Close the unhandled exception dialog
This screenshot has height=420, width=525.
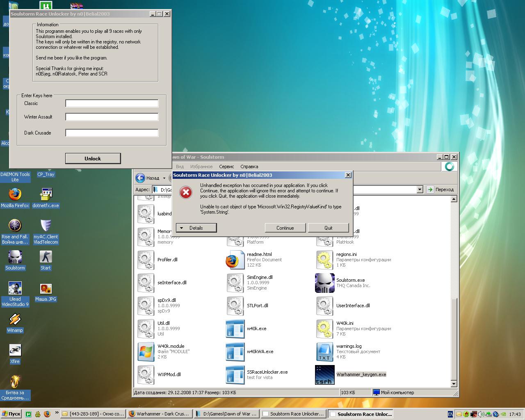pos(348,175)
